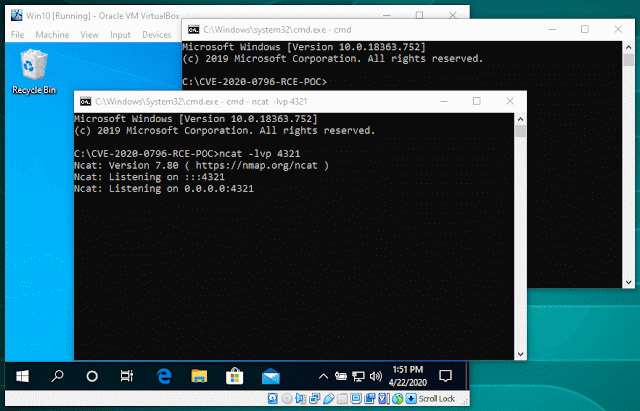Click the 'cmd - ncat -lvp 4321' title text
This screenshot has height=411, width=640.
point(267,102)
